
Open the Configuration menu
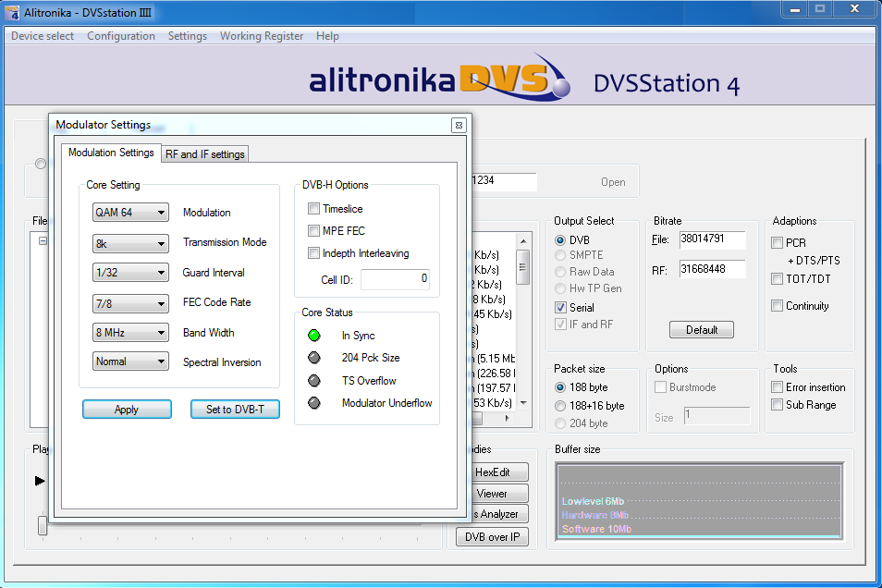(121, 36)
